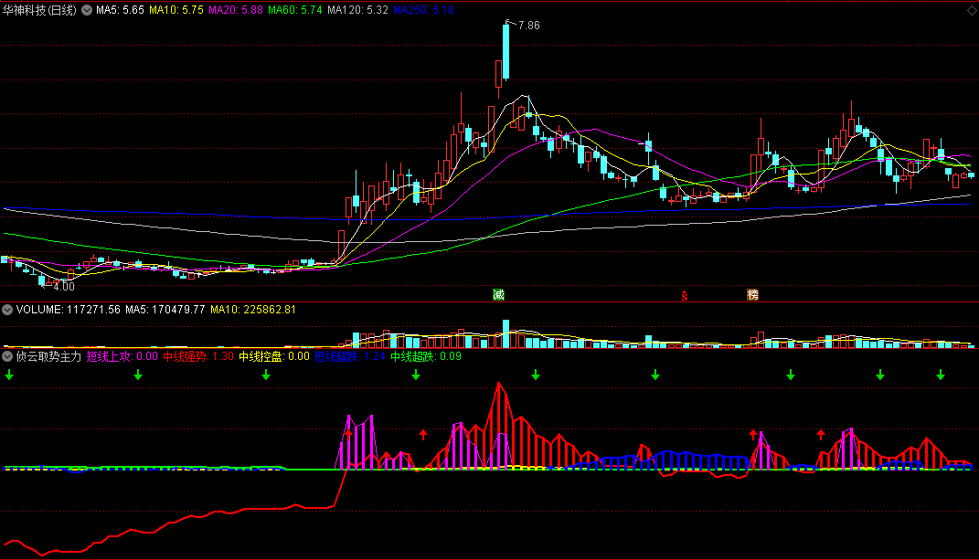Click the diamond icon in the top-right corner
The image size is (979, 560).
972,11
